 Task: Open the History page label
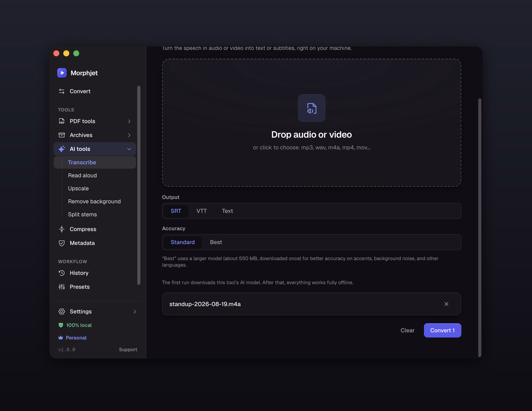(x=79, y=273)
